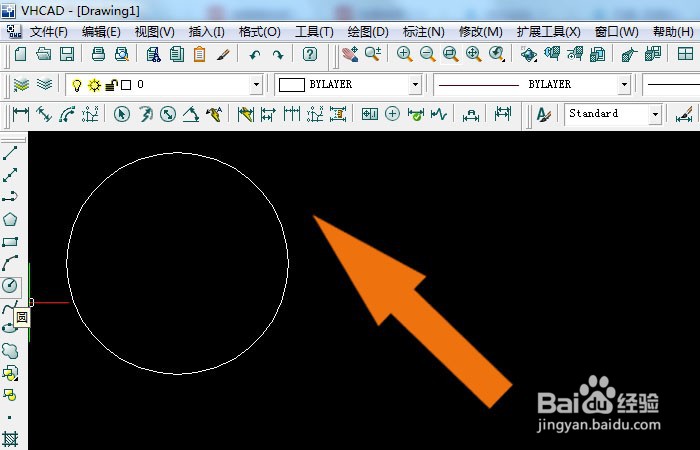Viewport: 700px width, 450px height.
Task: Select the angular dimension tool
Action: tap(191, 114)
